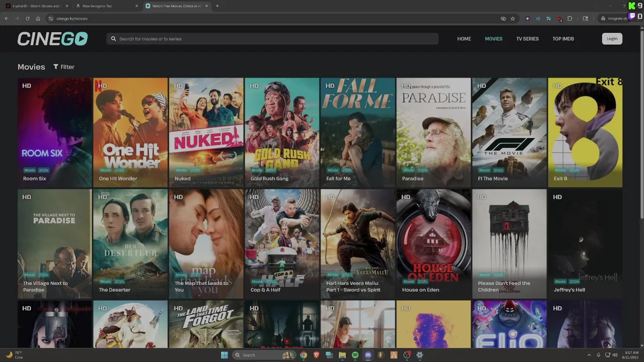
Task: Open File Explorer from the taskbar
Action: pyautogui.click(x=342, y=355)
